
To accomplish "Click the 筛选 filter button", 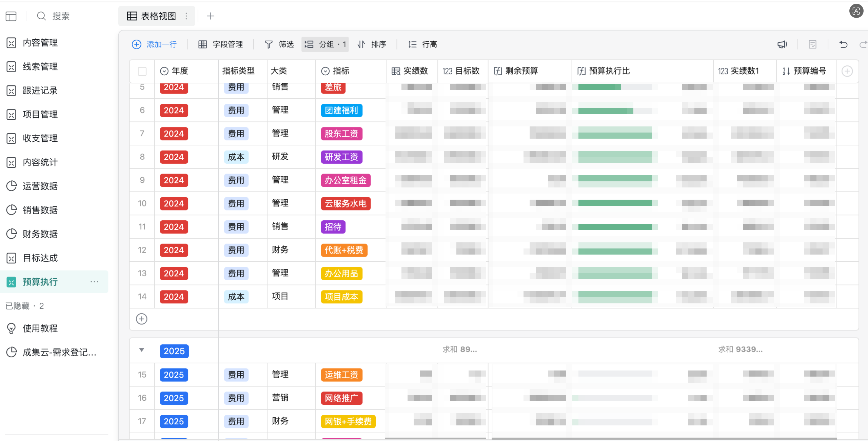I will pyautogui.click(x=279, y=44).
